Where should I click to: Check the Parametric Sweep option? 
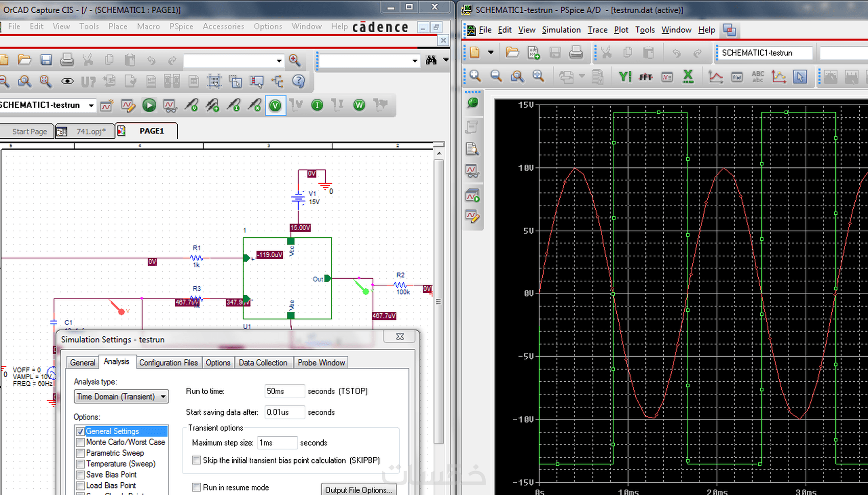pos(80,453)
